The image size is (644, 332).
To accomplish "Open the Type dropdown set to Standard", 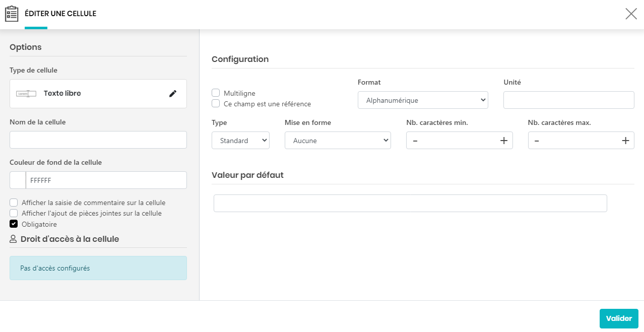I will click(240, 141).
